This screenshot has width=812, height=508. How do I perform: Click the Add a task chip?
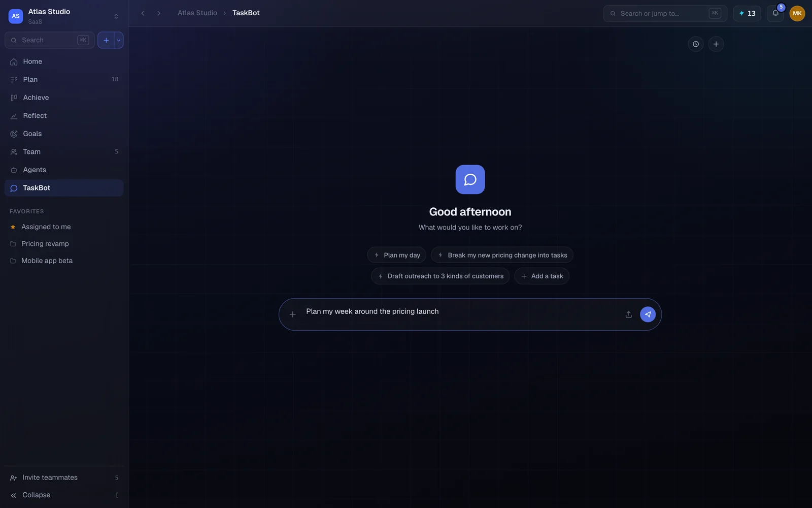click(x=542, y=276)
